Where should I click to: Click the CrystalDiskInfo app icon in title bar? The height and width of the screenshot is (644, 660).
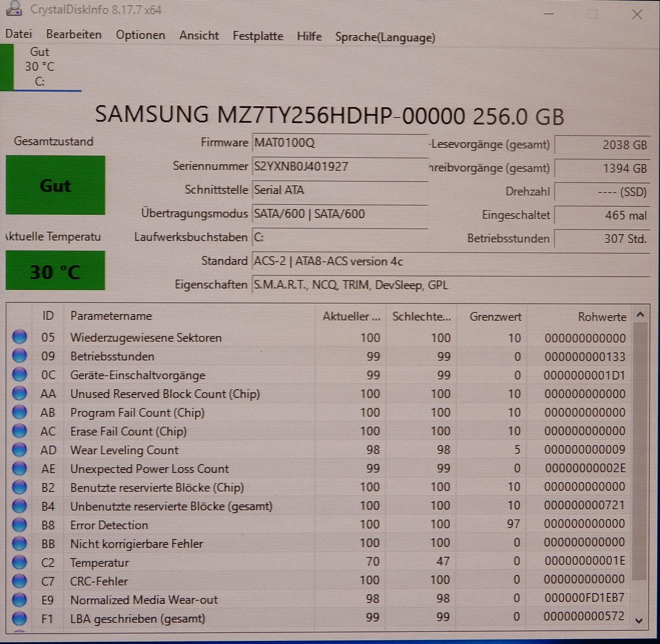(14, 8)
